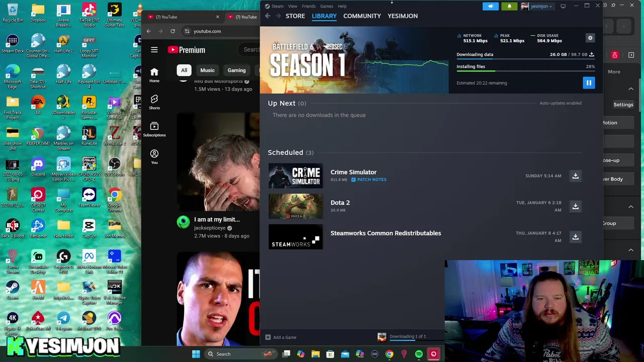Open the jacksepticeye channel link
Viewport: 644px width, 362px height.
tap(210, 228)
